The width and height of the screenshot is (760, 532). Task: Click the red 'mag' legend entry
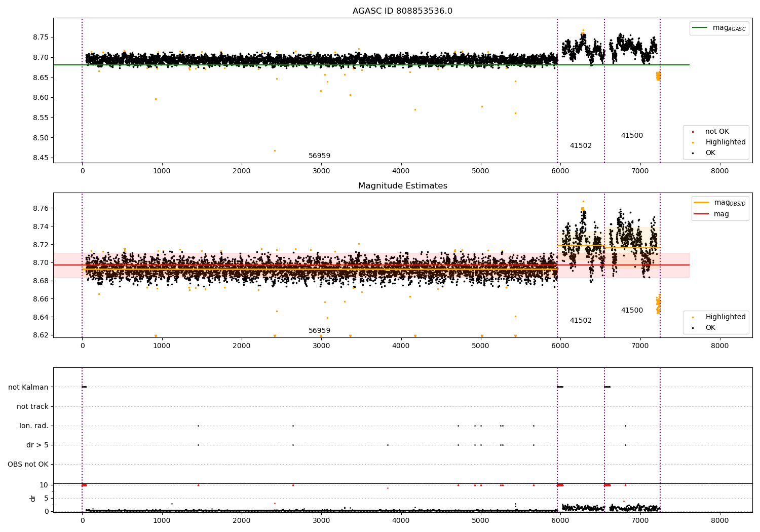[x=721, y=214]
